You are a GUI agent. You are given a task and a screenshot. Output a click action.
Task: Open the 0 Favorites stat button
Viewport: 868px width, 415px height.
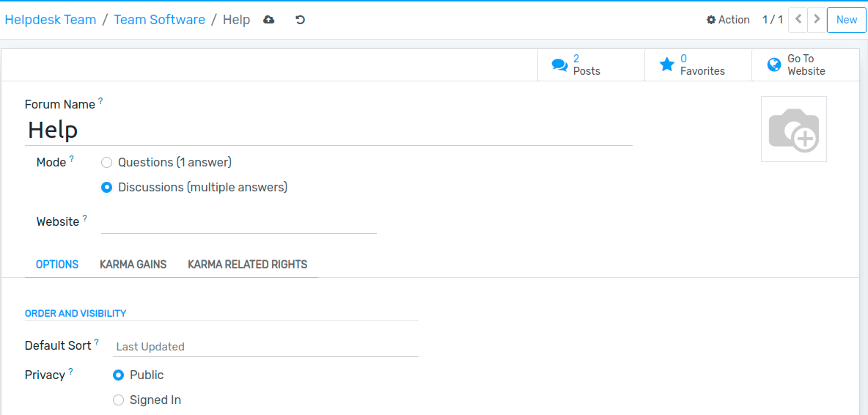(x=699, y=65)
